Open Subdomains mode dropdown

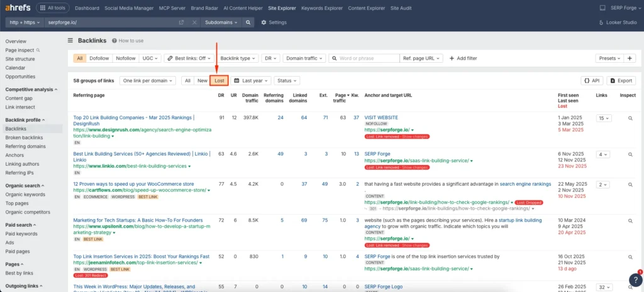221,23
